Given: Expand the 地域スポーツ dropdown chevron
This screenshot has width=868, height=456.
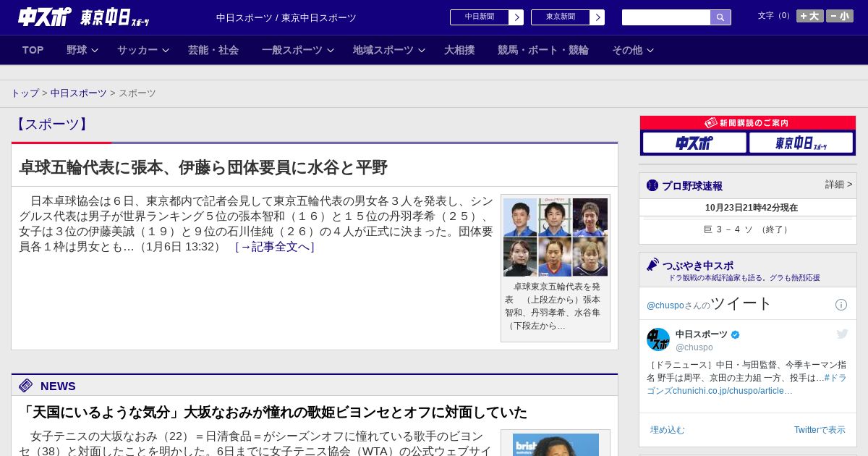Looking at the screenshot, I should coord(422,51).
